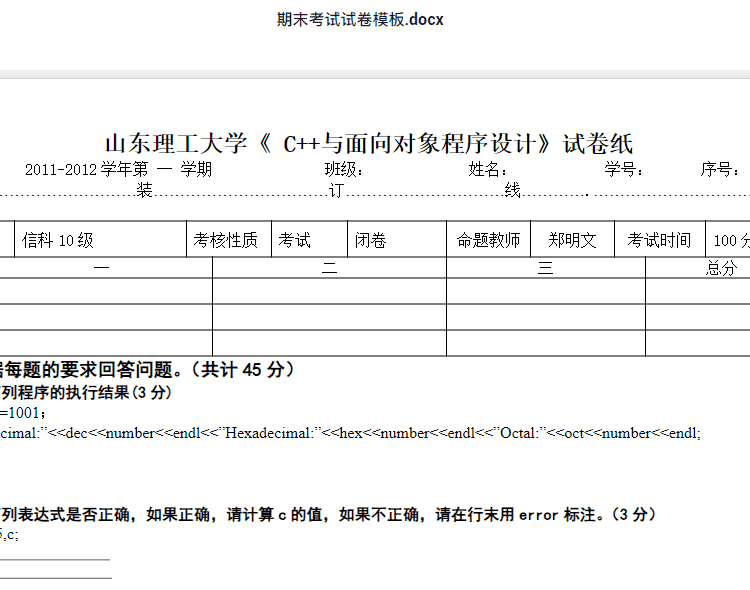Click the table cell 考试
750x590 pixels.
tap(309, 240)
